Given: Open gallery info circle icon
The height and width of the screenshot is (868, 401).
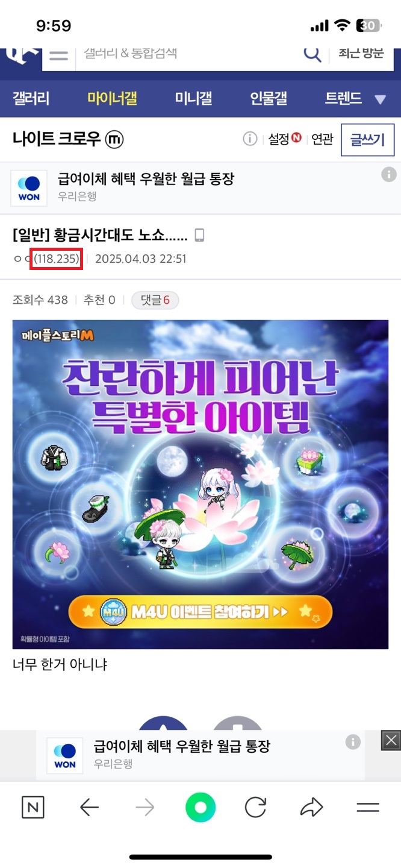Looking at the screenshot, I should pyautogui.click(x=250, y=139).
